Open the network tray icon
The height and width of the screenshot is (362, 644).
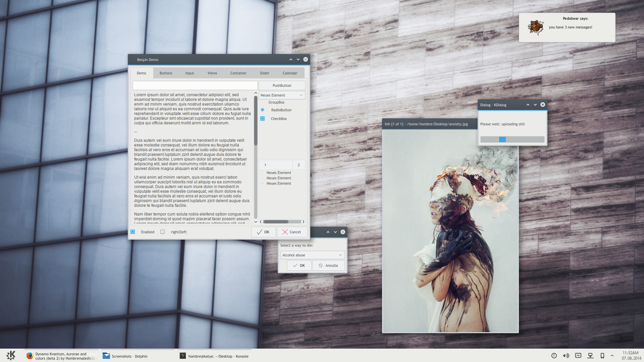[590, 356]
